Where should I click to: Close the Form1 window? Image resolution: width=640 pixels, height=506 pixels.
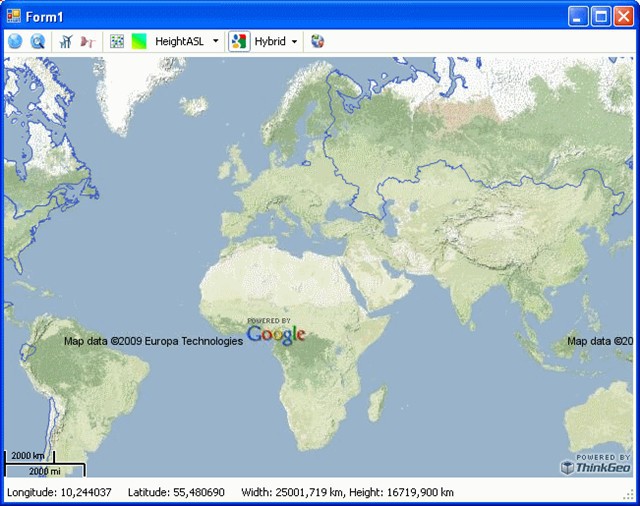(x=624, y=17)
